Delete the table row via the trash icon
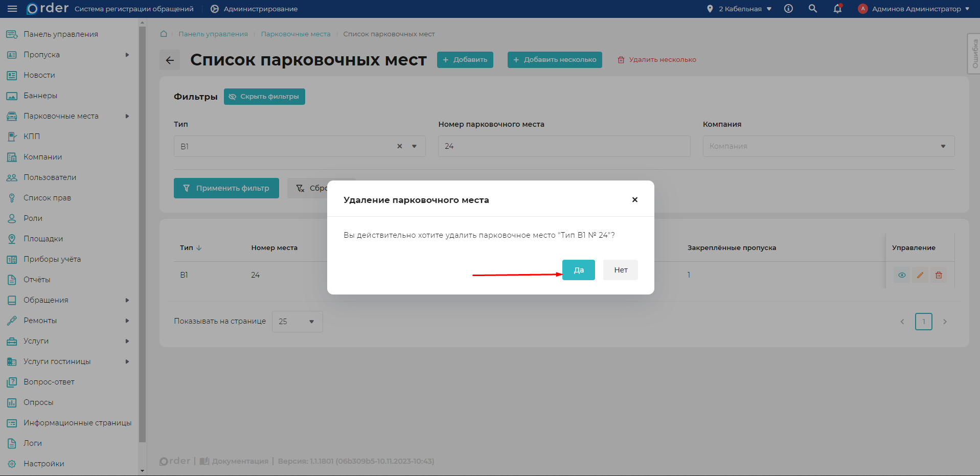Image resolution: width=980 pixels, height=476 pixels. [939, 275]
